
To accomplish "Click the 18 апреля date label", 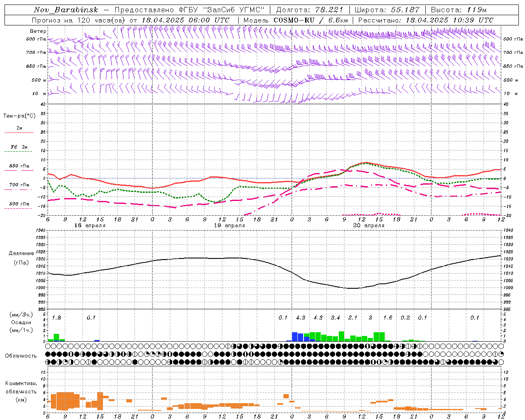I will click(x=90, y=226).
